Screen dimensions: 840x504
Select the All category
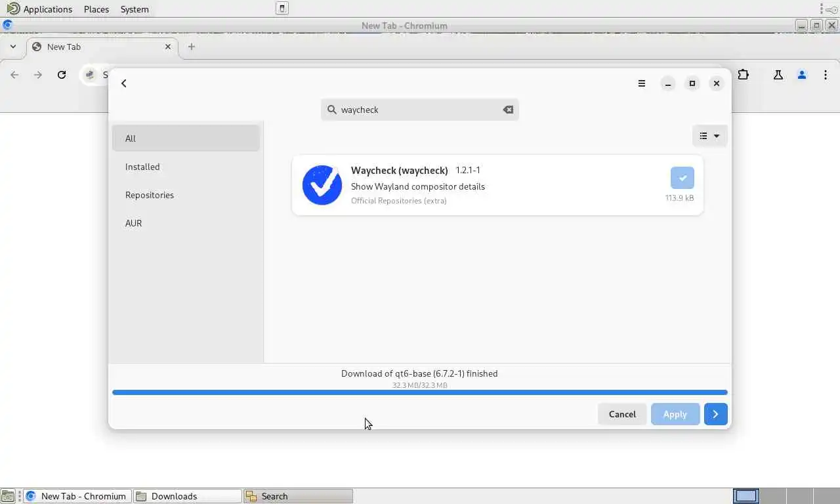coord(186,138)
